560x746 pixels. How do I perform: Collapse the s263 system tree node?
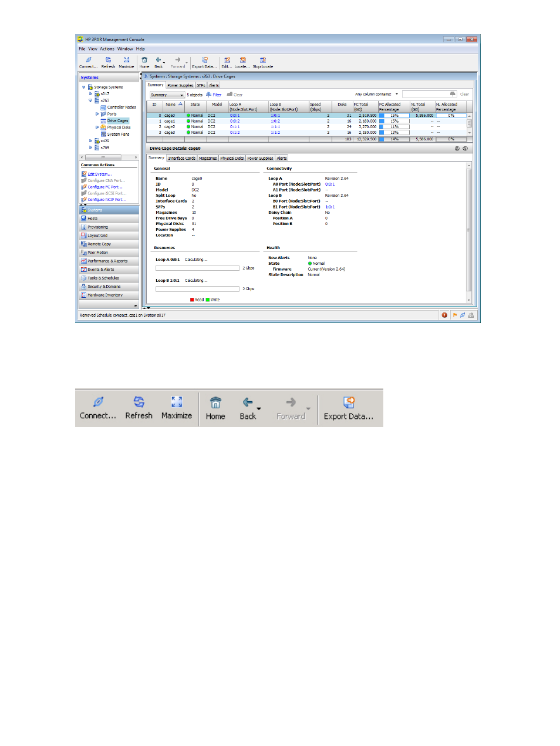(90, 100)
